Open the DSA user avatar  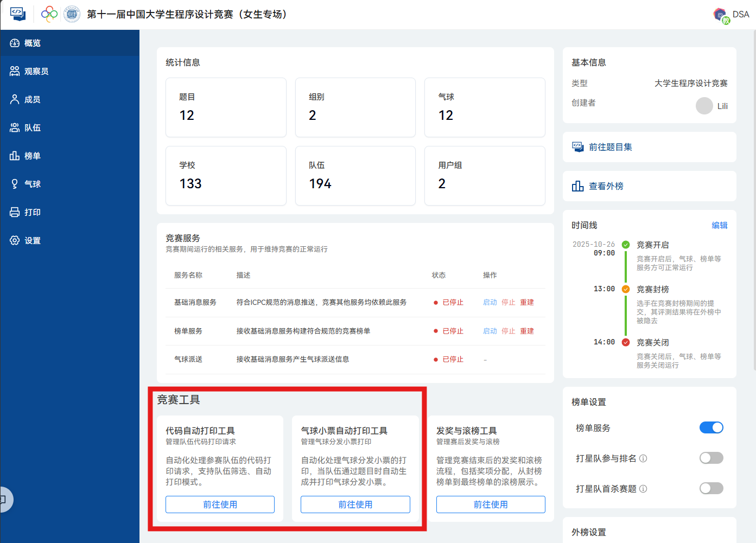pyautogui.click(x=720, y=15)
